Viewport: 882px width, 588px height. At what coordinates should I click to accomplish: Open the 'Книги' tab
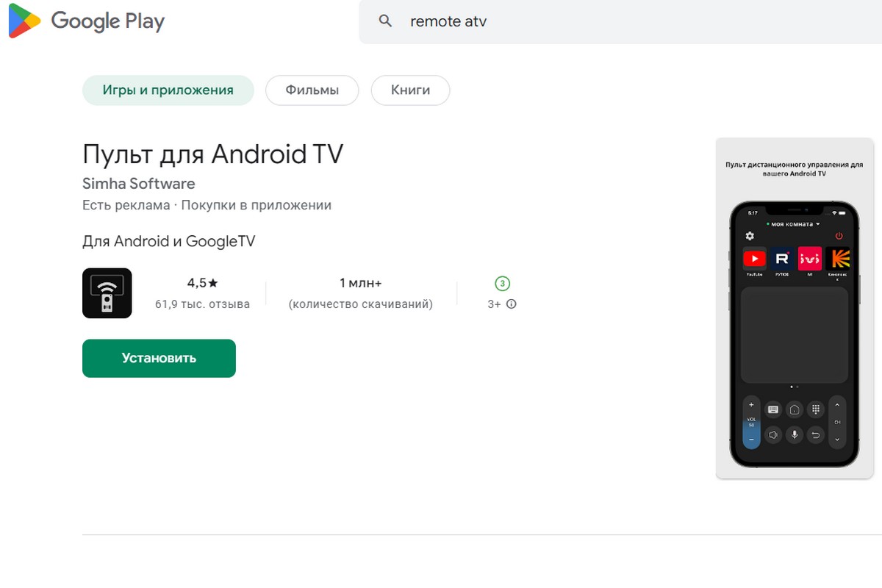pos(410,90)
